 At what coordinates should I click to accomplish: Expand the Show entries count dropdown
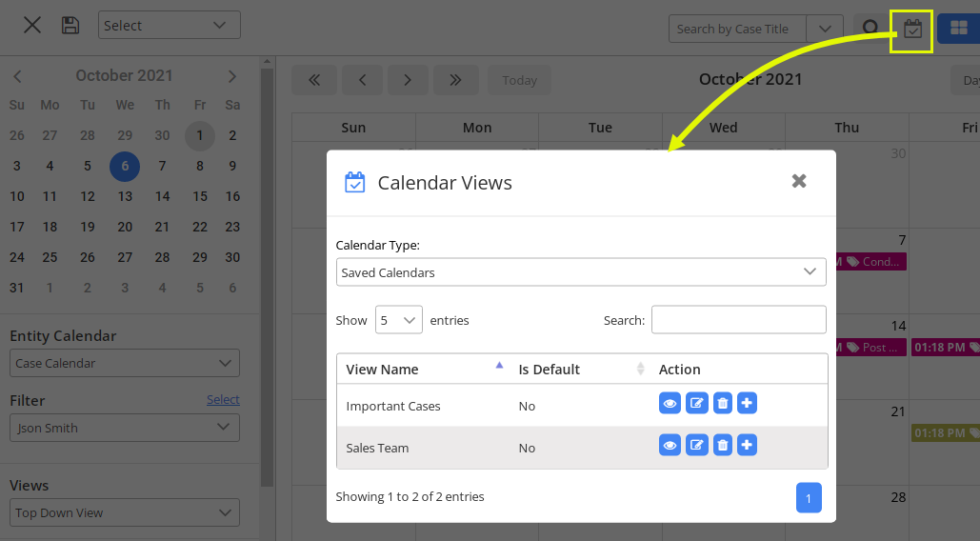point(399,320)
